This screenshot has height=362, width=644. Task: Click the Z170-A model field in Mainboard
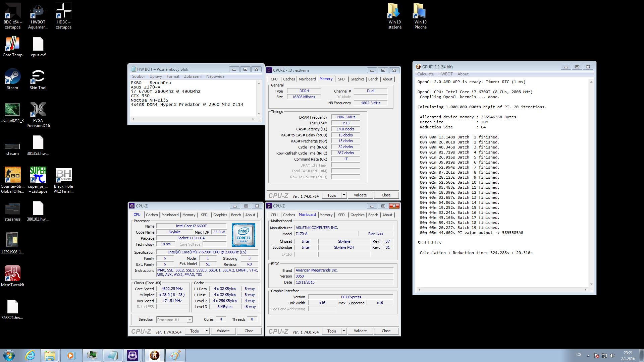click(x=326, y=234)
